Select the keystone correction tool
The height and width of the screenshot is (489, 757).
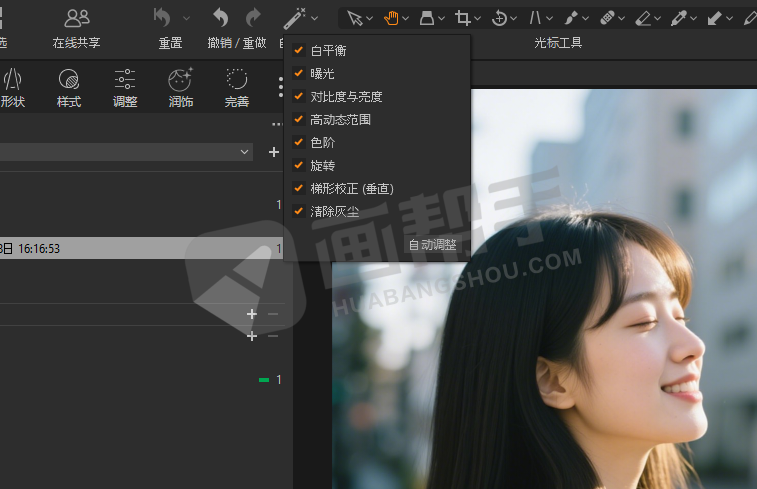coord(535,18)
